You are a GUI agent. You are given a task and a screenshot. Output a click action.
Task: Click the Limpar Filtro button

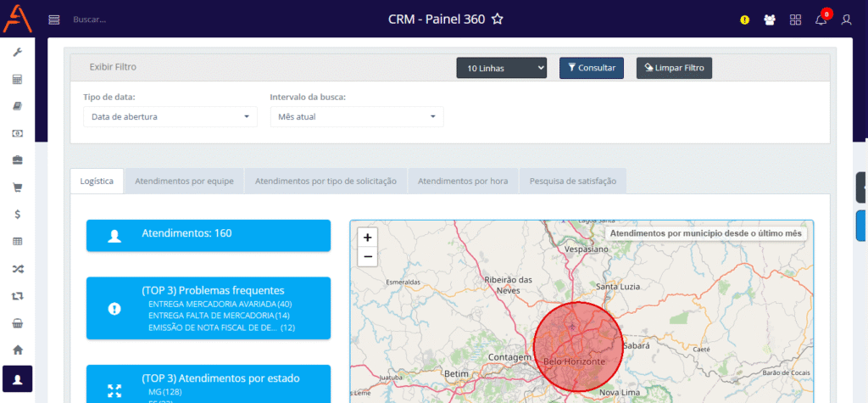coord(674,68)
